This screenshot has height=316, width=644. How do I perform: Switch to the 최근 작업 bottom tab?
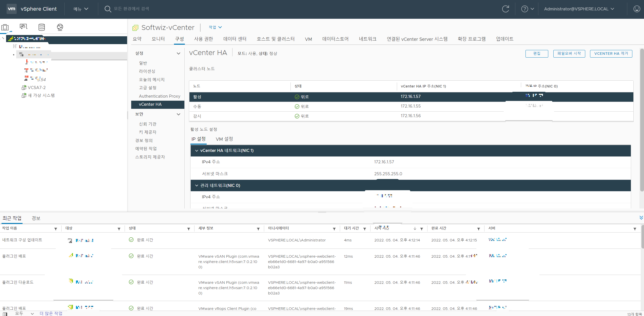12,218
